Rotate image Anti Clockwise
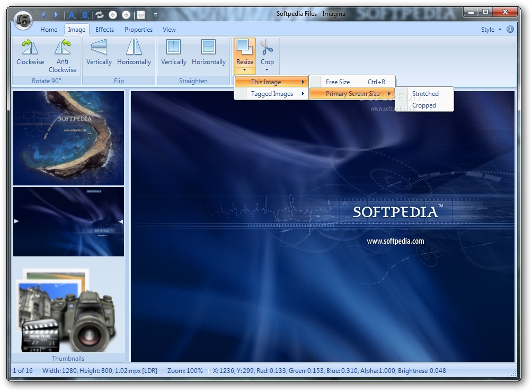532x392 pixels. (x=63, y=56)
